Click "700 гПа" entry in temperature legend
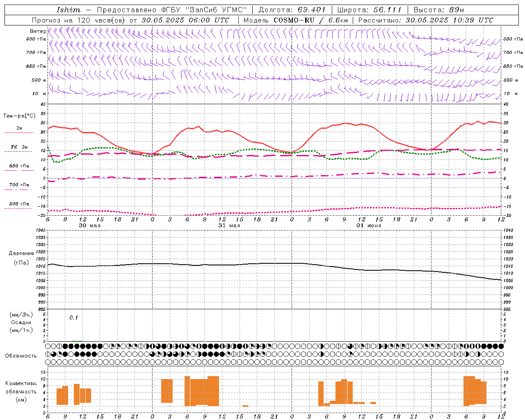This screenshot has width=525, height=420. click(x=19, y=185)
